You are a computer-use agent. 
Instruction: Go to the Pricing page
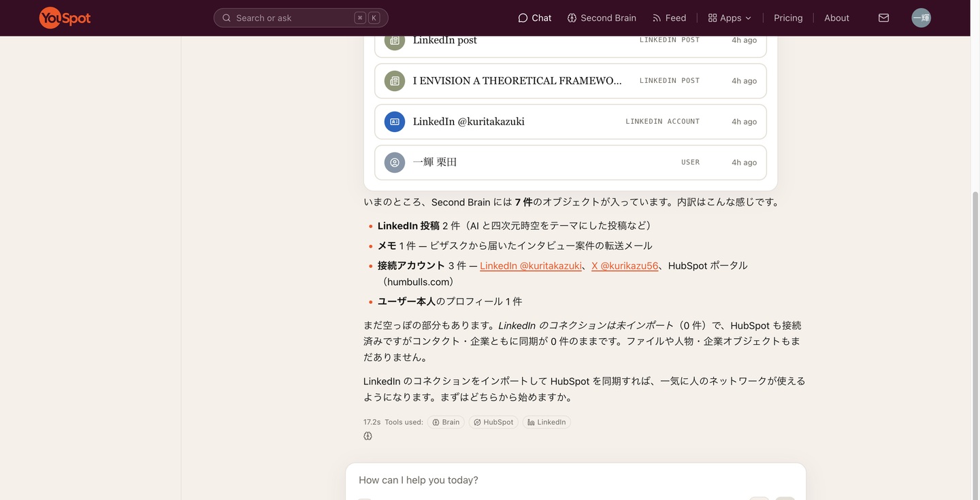788,18
